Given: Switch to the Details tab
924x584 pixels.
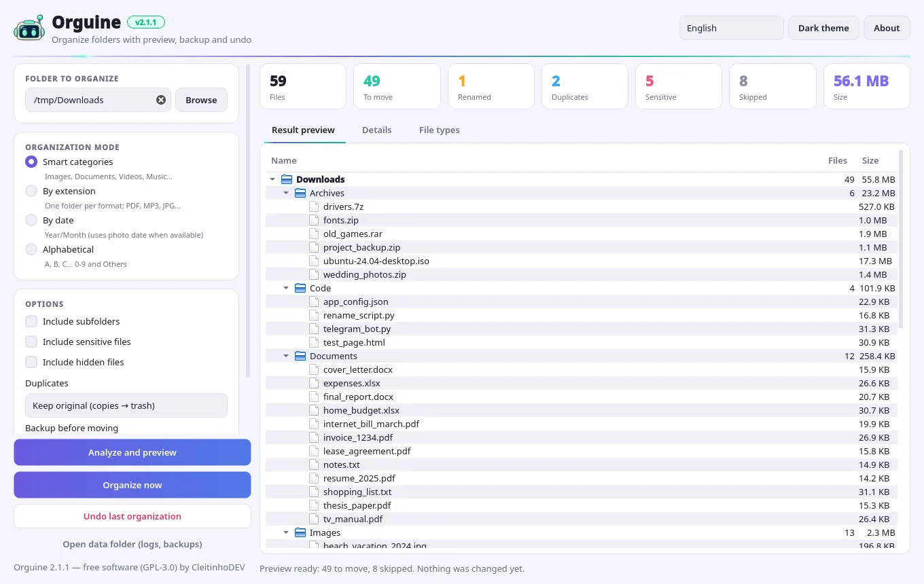Looking at the screenshot, I should 377,130.
